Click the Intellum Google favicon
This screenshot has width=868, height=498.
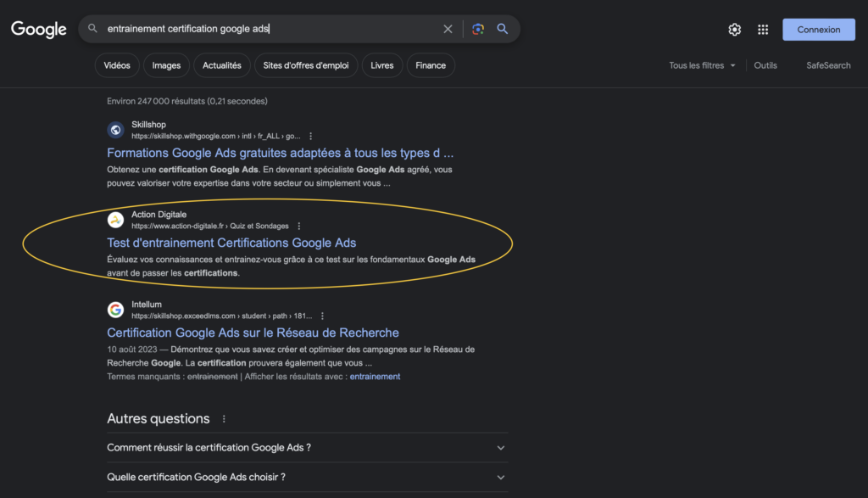[x=115, y=310]
